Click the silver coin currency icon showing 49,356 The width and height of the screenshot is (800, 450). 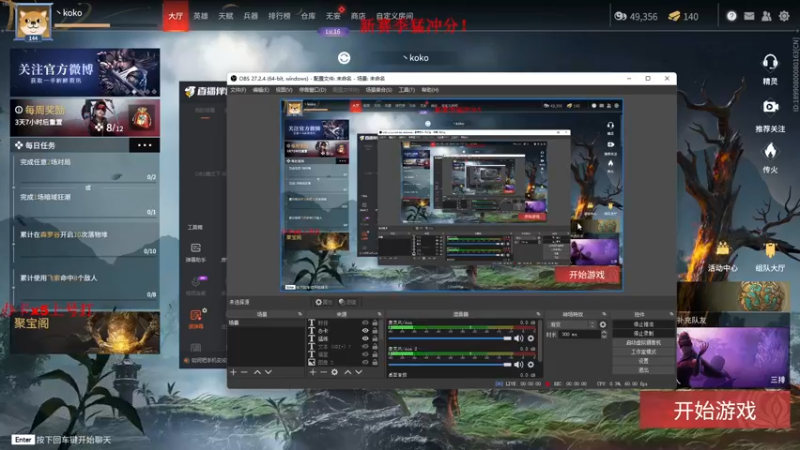click(x=620, y=16)
